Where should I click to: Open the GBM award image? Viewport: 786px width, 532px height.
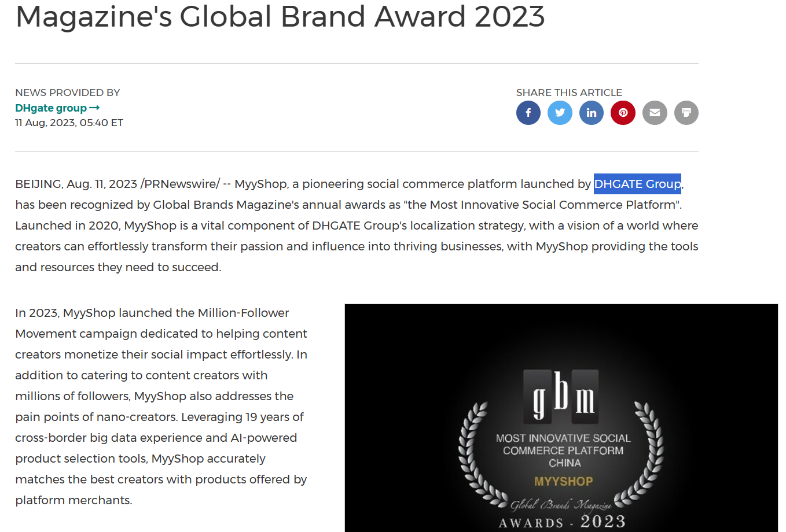[561, 418]
